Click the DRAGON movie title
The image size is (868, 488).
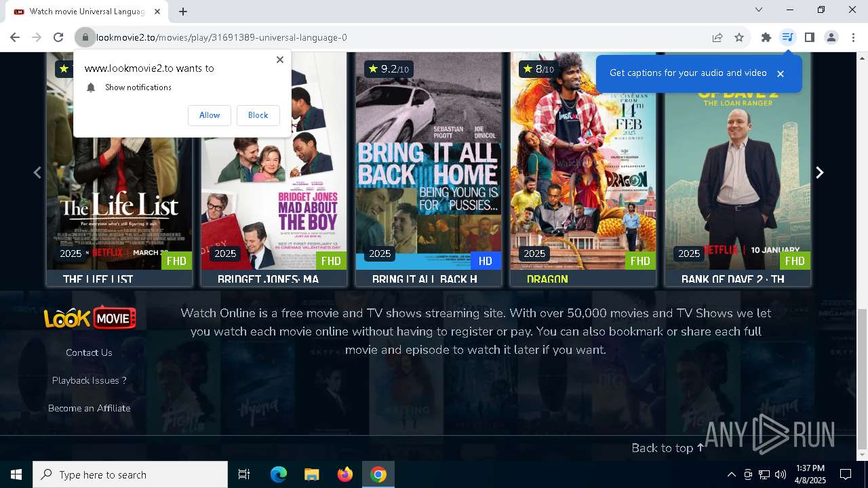pos(547,279)
